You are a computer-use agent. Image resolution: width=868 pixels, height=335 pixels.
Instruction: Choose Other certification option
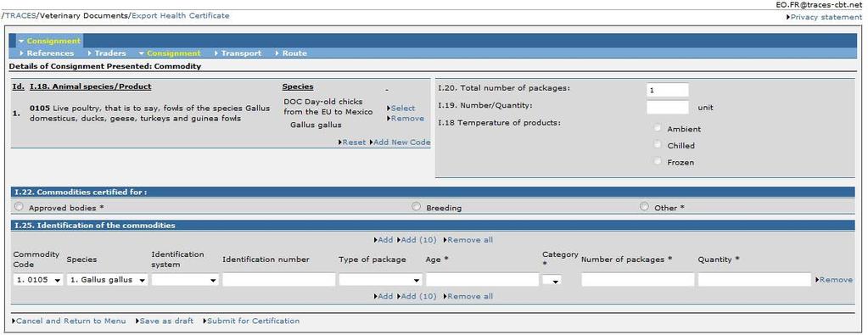coord(644,207)
